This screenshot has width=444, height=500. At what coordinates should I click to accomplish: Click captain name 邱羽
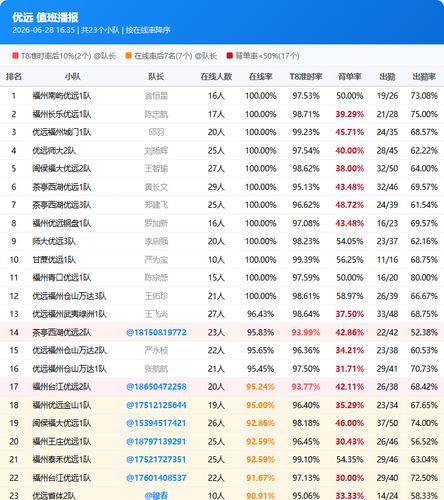click(x=156, y=132)
